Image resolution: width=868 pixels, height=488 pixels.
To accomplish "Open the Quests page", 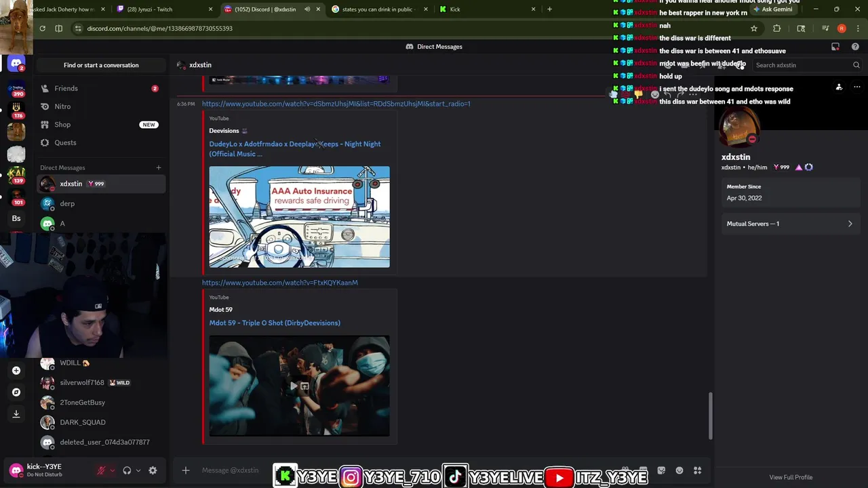I will 101,142.
